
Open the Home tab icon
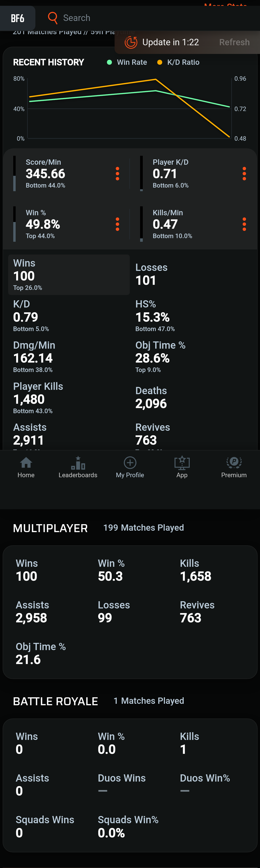pos(26,463)
